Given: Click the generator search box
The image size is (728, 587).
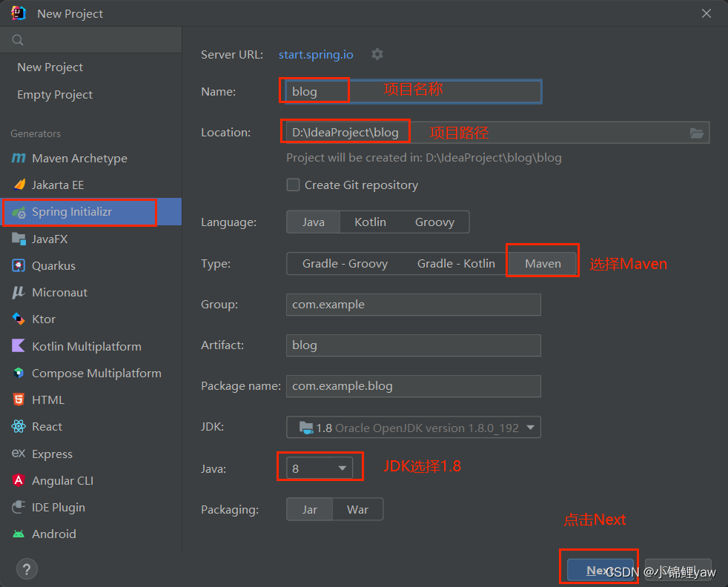Looking at the screenshot, I should pos(90,40).
